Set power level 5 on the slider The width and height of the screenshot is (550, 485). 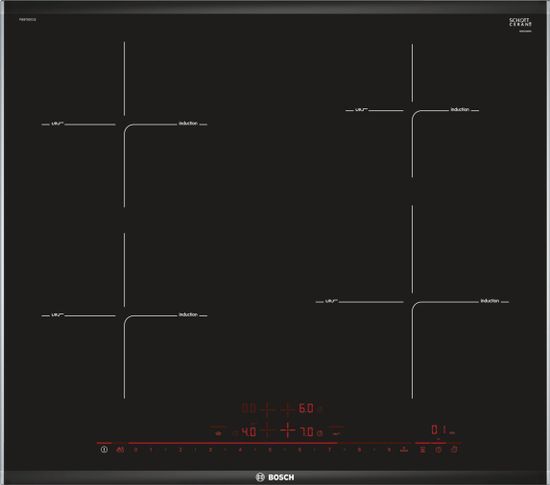point(270,450)
